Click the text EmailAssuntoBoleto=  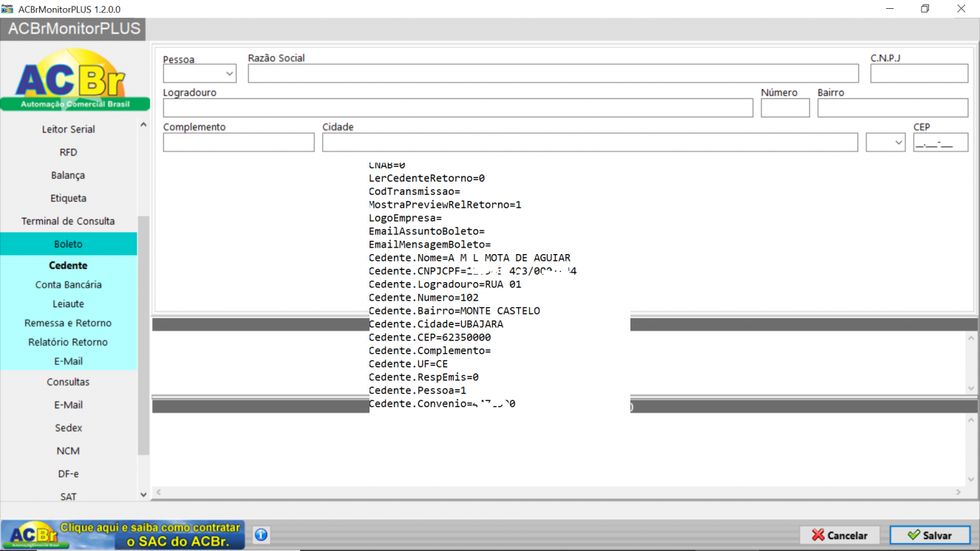426,231
